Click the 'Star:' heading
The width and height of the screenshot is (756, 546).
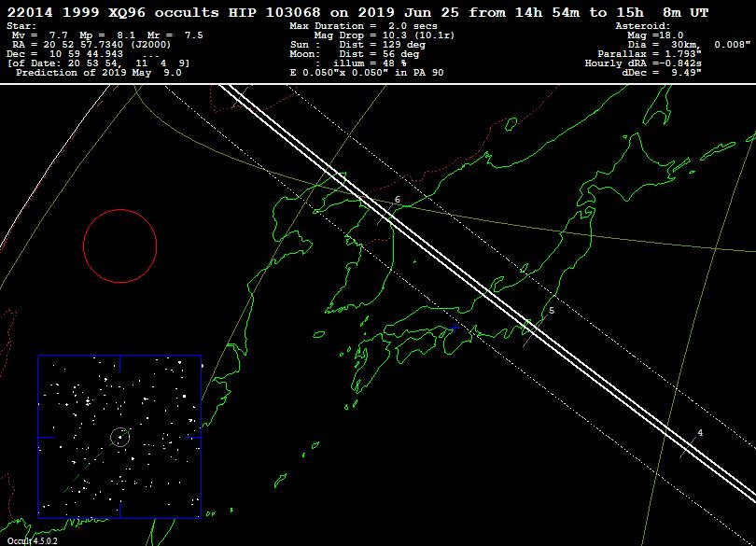(x=21, y=26)
